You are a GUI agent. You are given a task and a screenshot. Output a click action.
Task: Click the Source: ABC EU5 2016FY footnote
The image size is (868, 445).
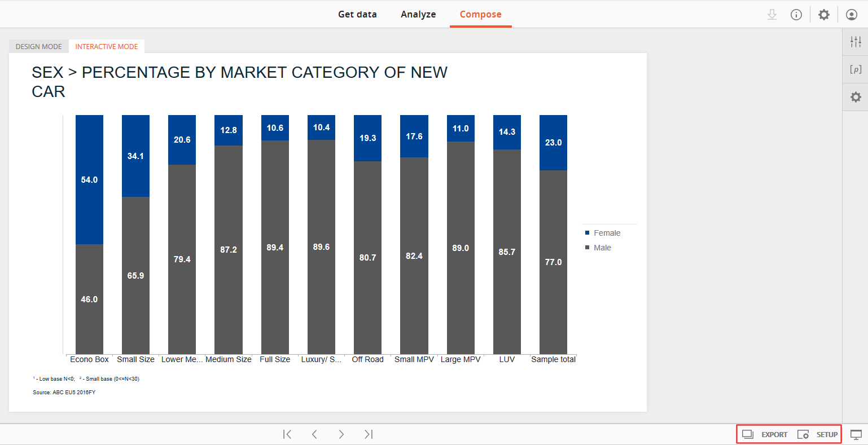[64, 392]
